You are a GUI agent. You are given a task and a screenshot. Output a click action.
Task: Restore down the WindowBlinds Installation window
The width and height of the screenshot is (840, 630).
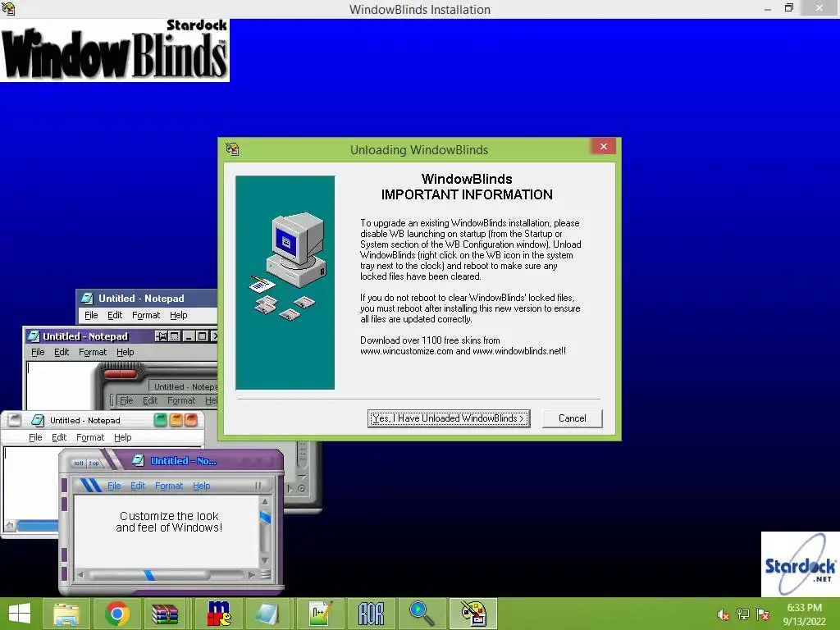click(788, 8)
